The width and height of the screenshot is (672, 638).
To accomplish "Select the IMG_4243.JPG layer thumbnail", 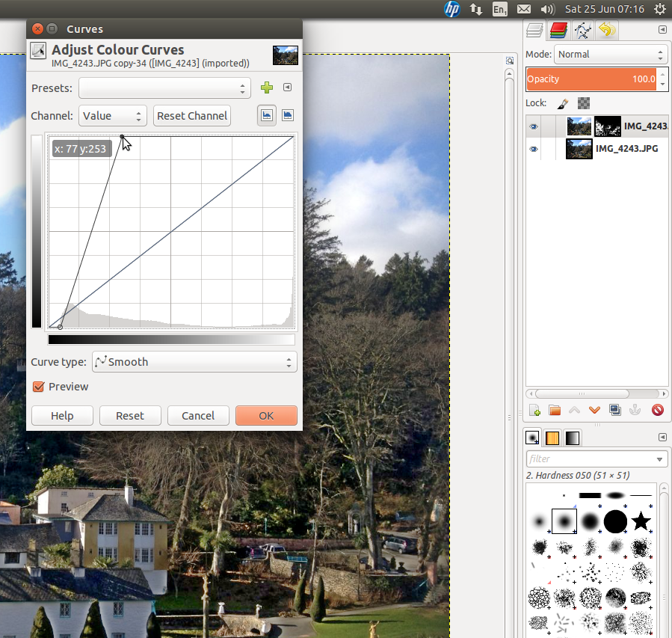I will pos(579,149).
